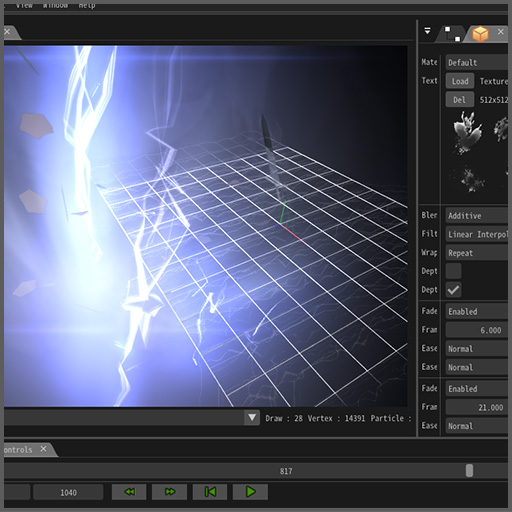Change the Repeat wrap mode dropdown

pos(477,253)
